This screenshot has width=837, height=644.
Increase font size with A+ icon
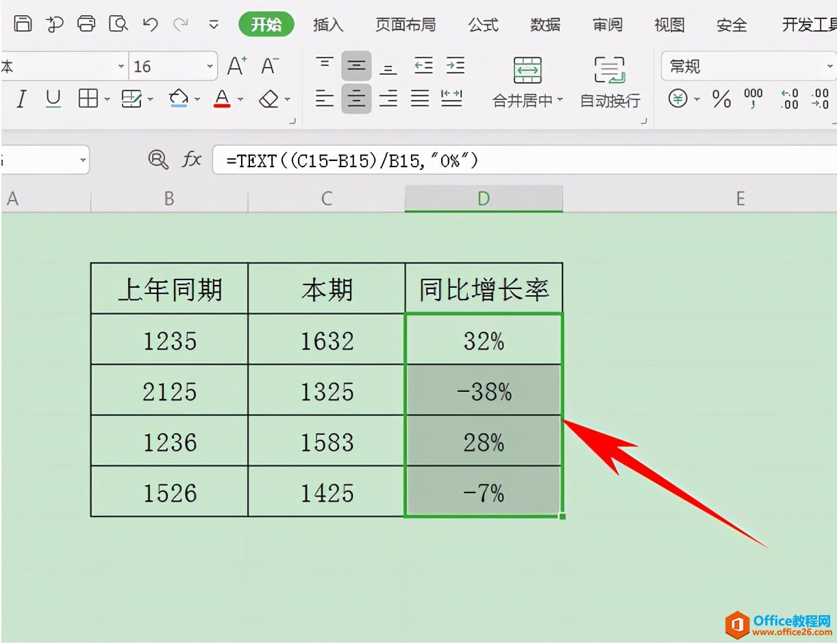pos(237,66)
